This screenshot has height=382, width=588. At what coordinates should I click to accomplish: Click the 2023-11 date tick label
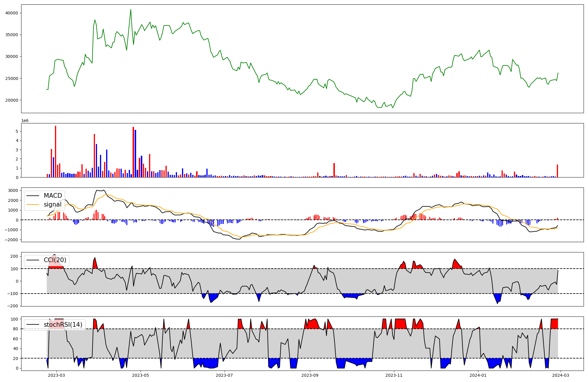[394, 375]
